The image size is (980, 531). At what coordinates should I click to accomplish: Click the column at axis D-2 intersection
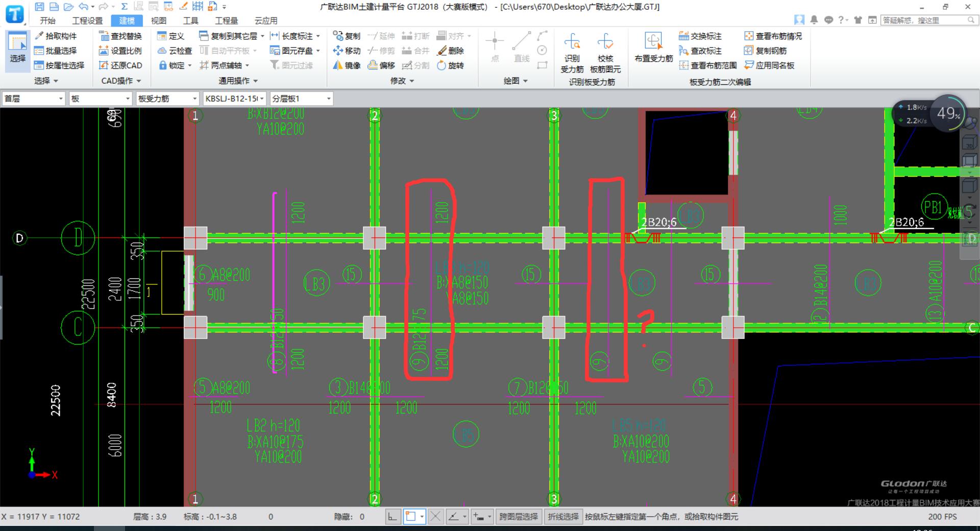coord(374,238)
